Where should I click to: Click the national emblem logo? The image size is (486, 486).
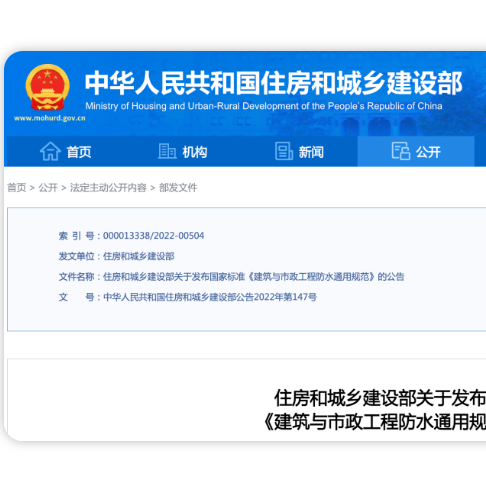click(48, 88)
